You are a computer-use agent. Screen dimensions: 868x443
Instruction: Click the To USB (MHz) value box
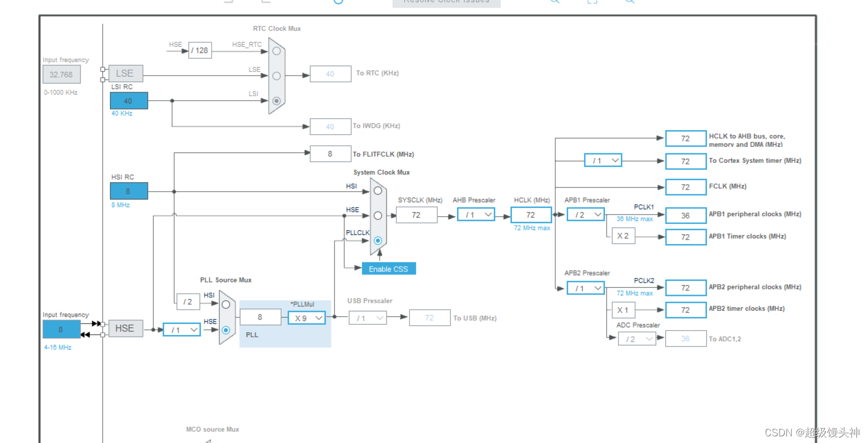430,318
